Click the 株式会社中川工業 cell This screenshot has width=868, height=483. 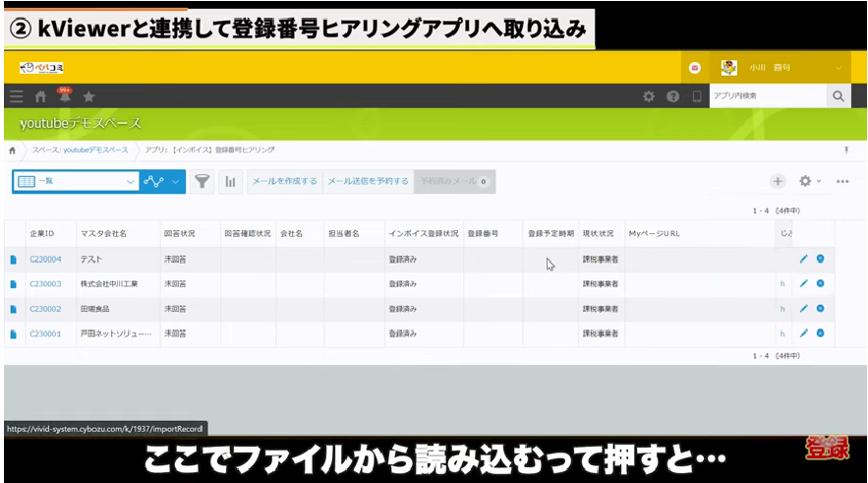(x=109, y=284)
